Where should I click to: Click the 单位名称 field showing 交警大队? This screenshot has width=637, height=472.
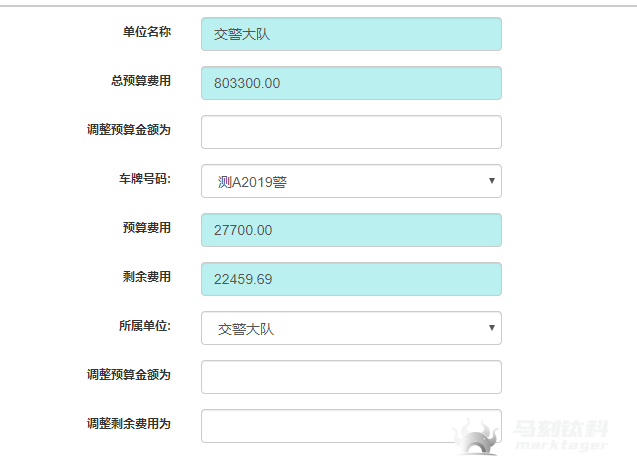(x=351, y=34)
